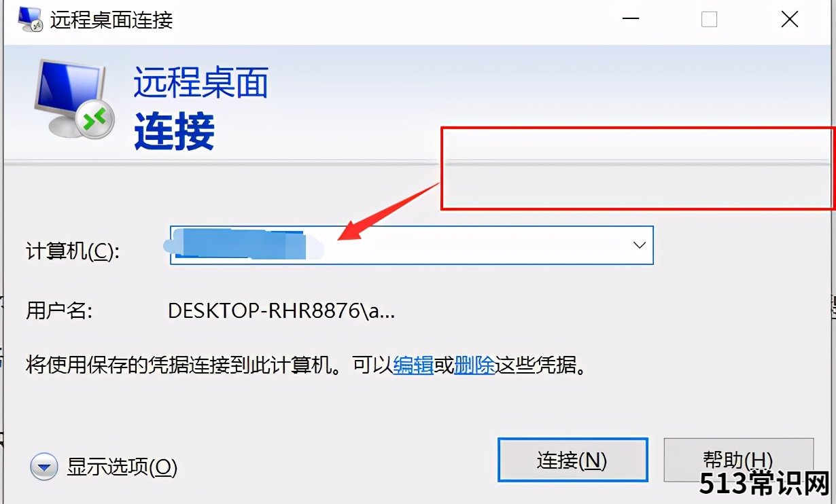Click the green arrows badge on monitor icon
Screen dimensions: 836x504
point(94,121)
